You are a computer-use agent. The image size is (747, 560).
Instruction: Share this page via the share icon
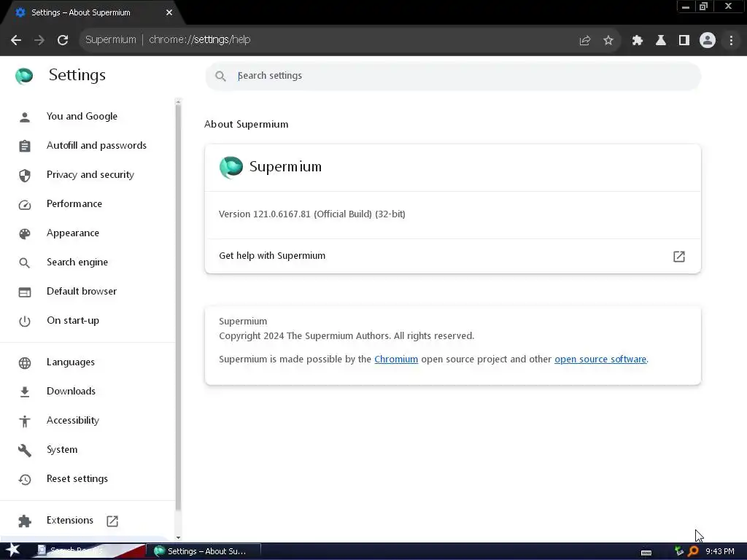click(584, 41)
